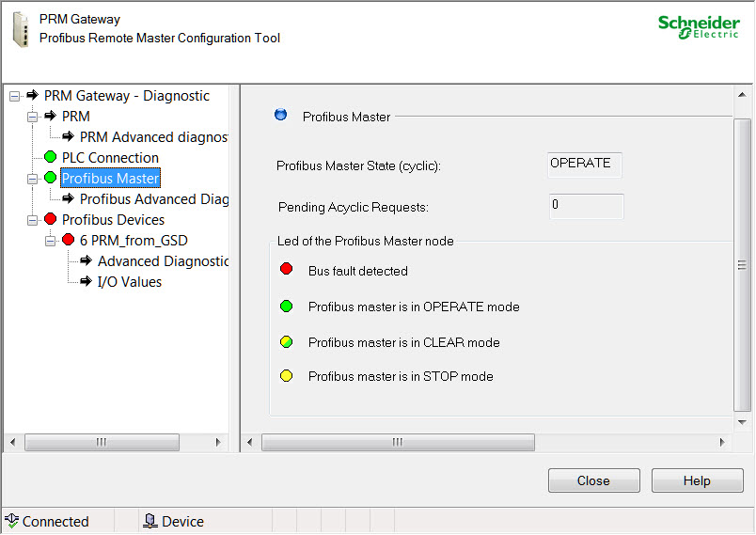Open I/O Values tree item
756x535 pixels.
[x=129, y=282]
